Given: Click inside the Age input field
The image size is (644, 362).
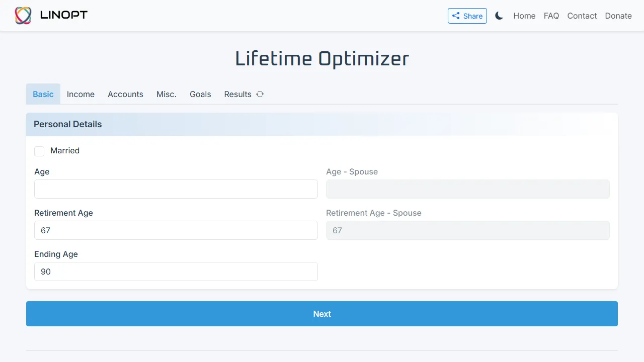Looking at the screenshot, I should [176, 189].
